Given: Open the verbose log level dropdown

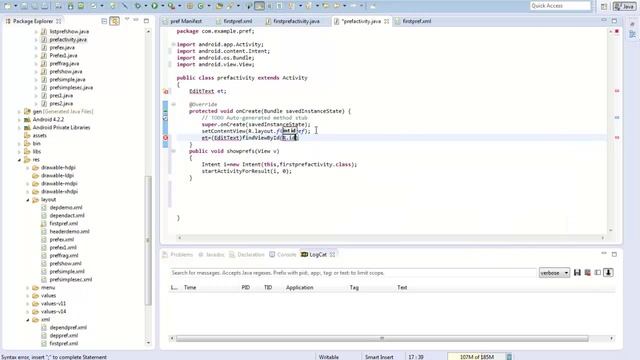Looking at the screenshot, I should pos(554,273).
